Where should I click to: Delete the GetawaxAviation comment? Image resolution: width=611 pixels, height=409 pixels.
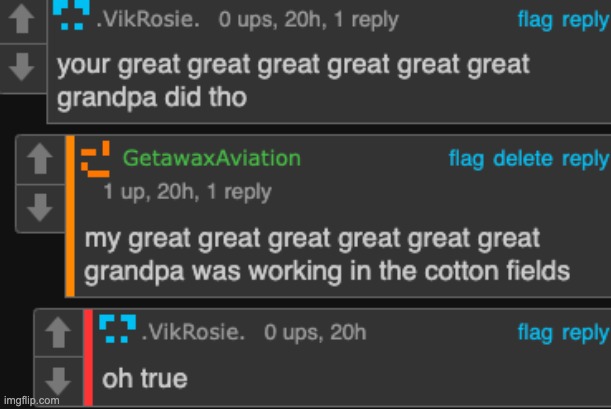tap(523, 158)
